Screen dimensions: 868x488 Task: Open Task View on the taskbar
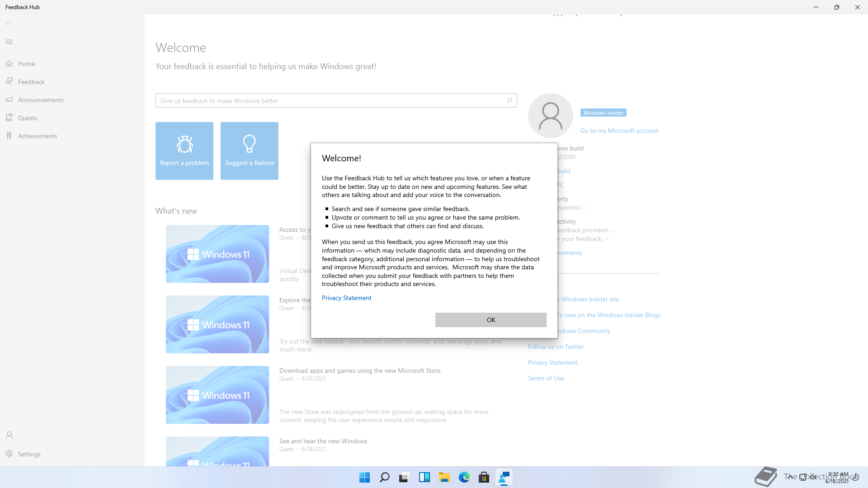click(x=404, y=477)
